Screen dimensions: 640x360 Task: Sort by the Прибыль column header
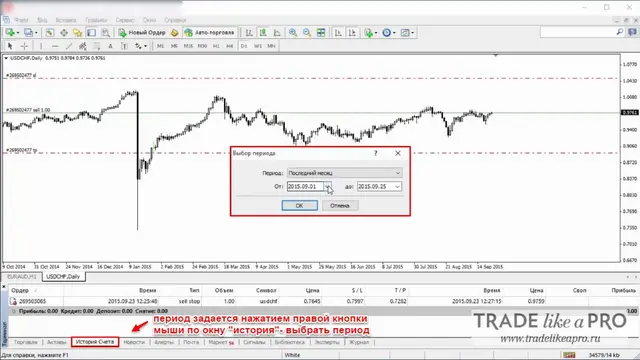pyautogui.click(x=623, y=290)
